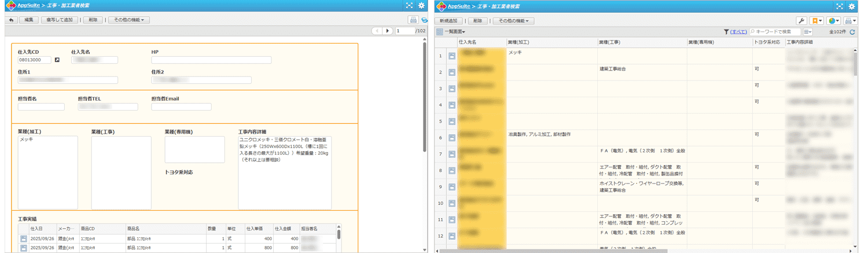Go to next record with right arrow
This screenshot has width=868, height=253.
(x=388, y=31)
